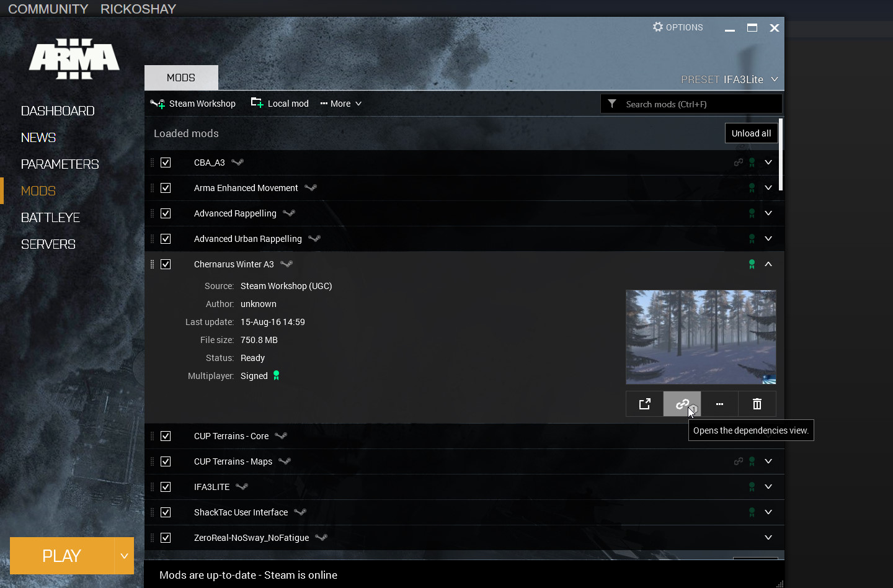Add a mod from Steam Workshop
The image size is (893, 588).
click(x=193, y=104)
